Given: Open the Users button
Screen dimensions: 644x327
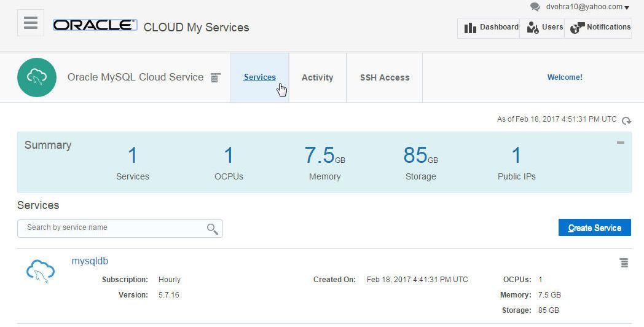Looking at the screenshot, I should point(542,28).
